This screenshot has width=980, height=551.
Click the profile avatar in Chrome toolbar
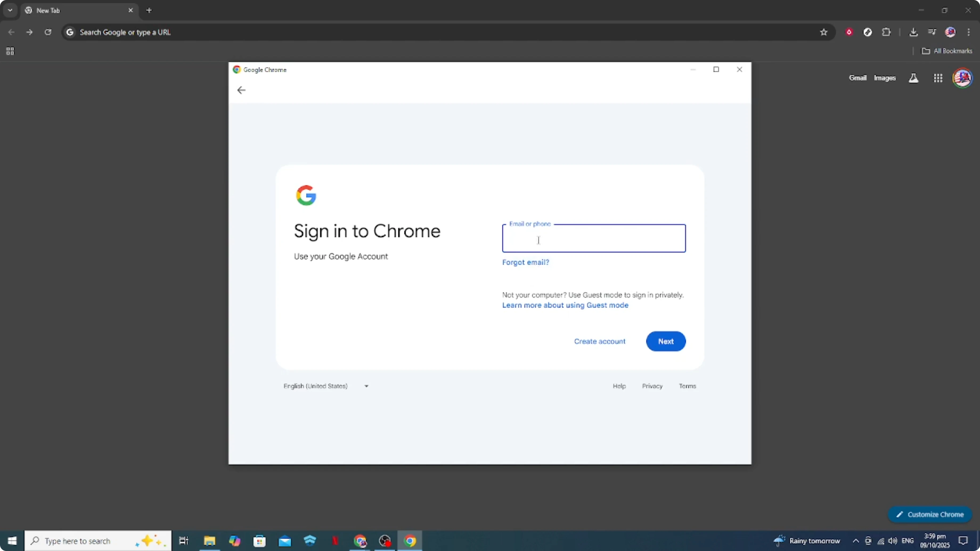(x=950, y=32)
